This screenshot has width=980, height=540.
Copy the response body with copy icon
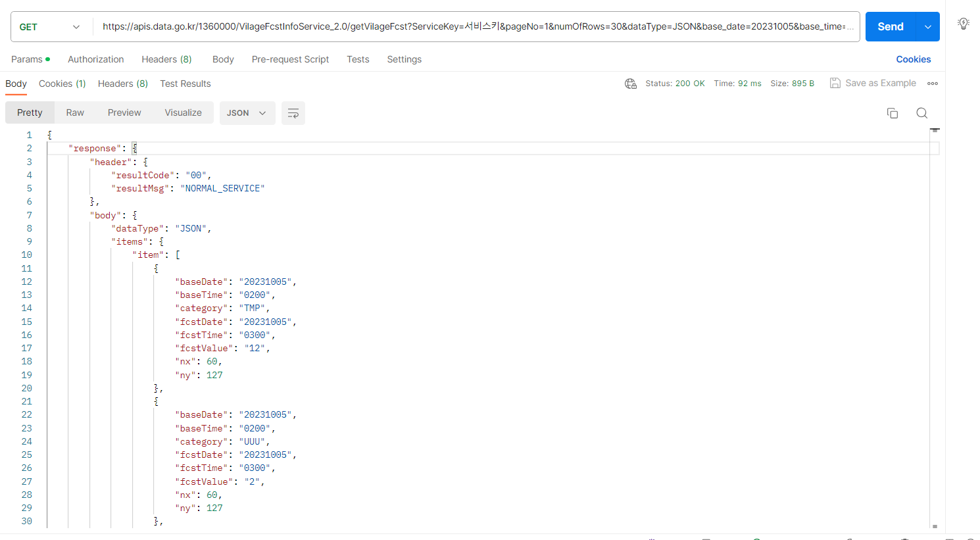point(893,113)
